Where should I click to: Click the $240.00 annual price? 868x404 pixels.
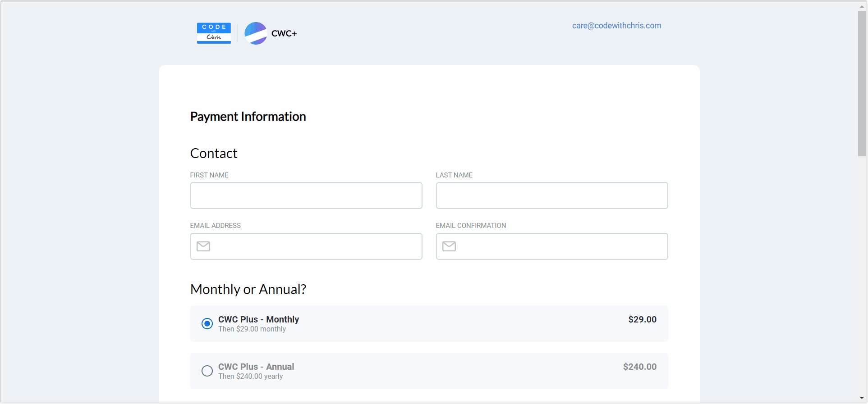click(640, 367)
